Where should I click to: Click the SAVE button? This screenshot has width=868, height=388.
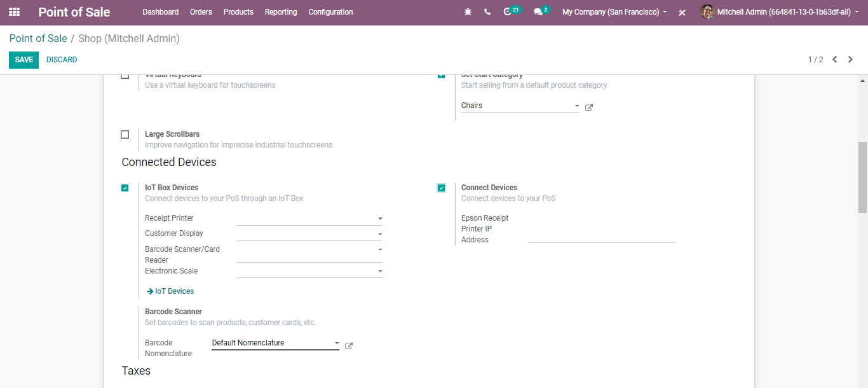[x=24, y=60]
